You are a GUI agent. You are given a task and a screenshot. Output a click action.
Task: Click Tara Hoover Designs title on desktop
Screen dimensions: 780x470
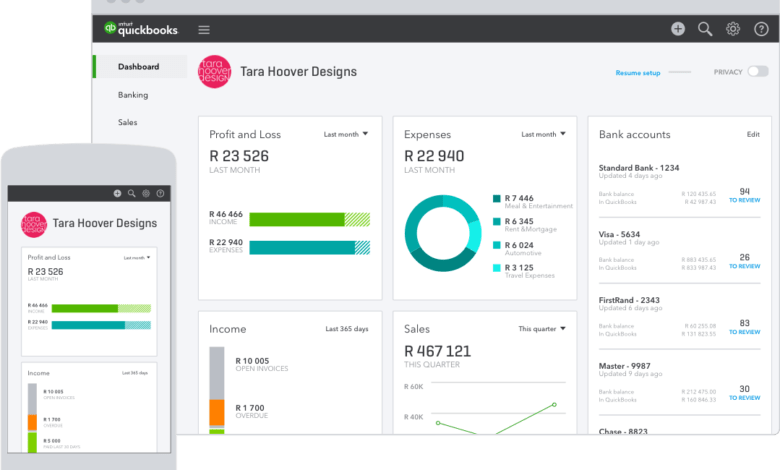tap(298, 72)
